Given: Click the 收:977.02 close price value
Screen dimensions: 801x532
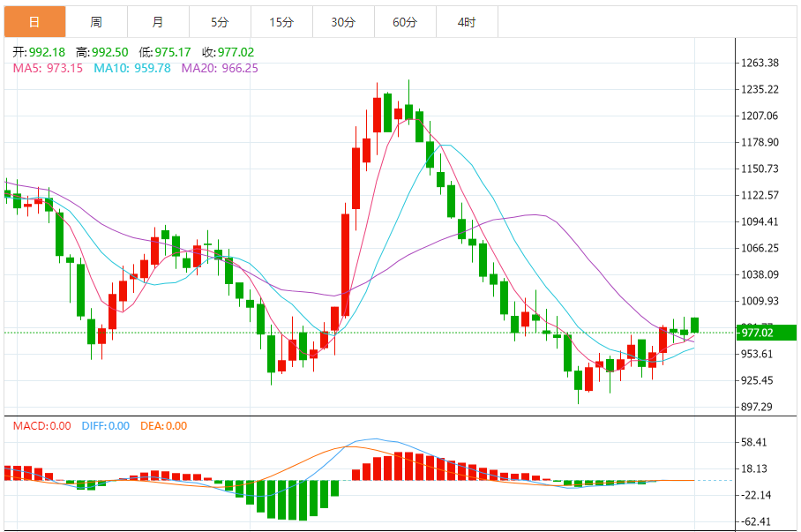Looking at the screenshot, I should [x=228, y=52].
